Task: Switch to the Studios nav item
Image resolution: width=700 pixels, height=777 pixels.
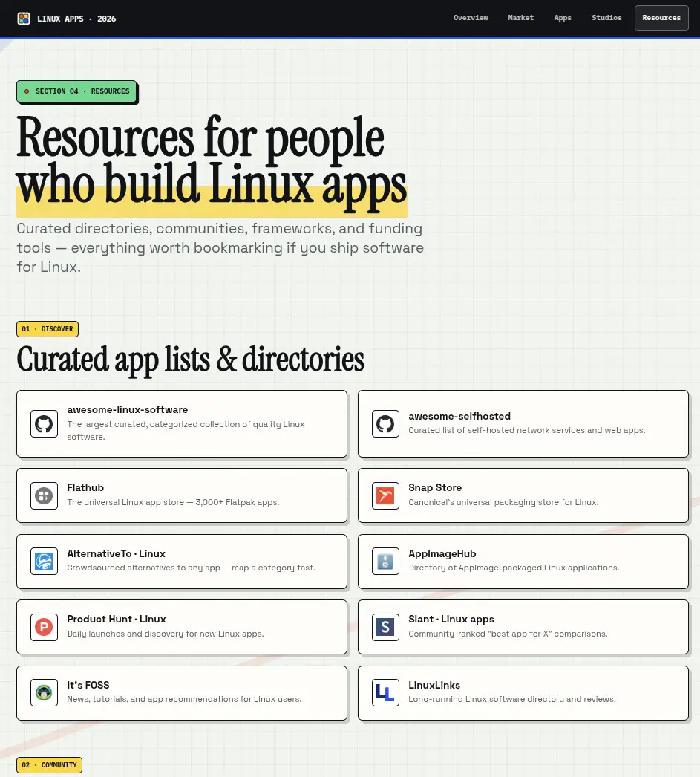Action: click(x=606, y=18)
